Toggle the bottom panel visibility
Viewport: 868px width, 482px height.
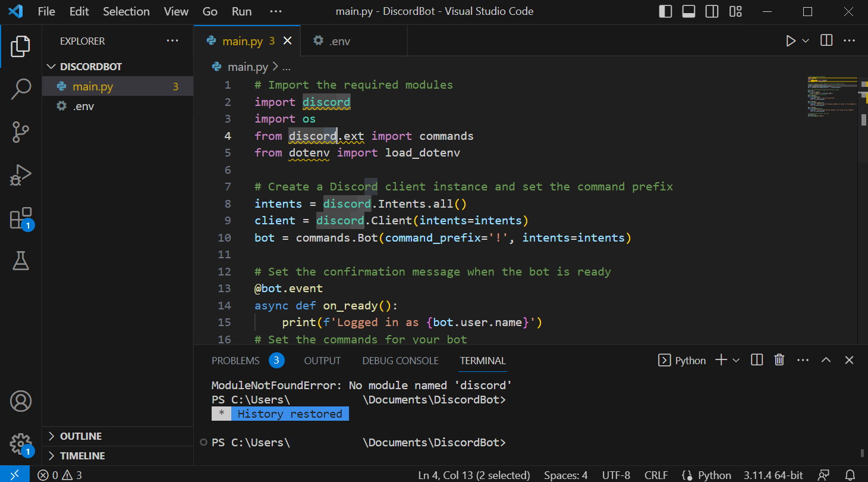coord(688,11)
